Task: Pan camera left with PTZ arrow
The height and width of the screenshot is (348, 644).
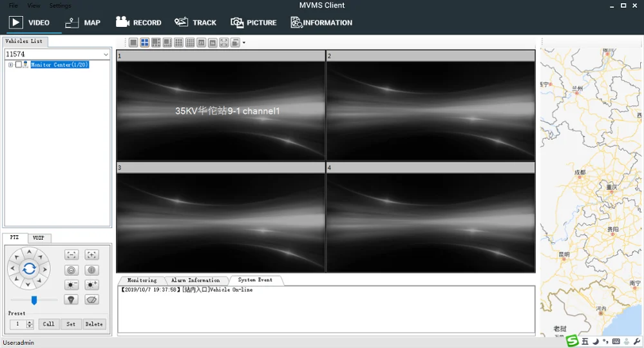Action: [12, 268]
